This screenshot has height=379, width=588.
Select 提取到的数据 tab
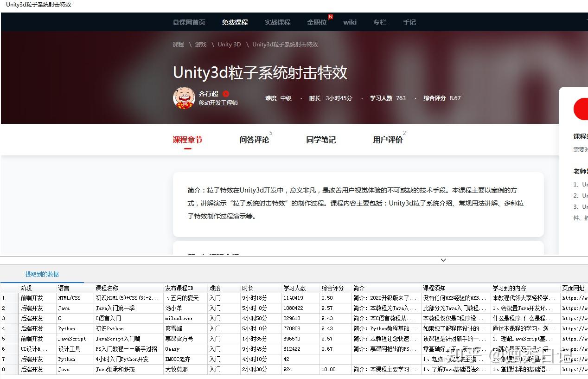point(42,274)
